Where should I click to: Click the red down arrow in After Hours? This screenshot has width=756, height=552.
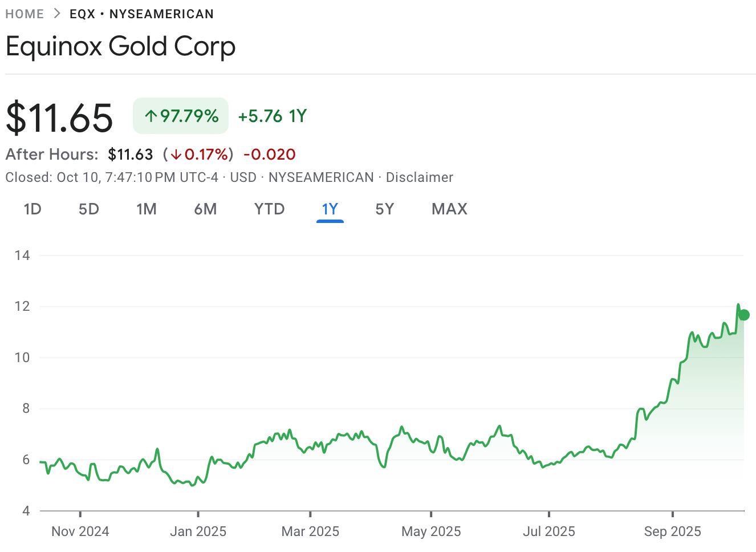[176, 155]
